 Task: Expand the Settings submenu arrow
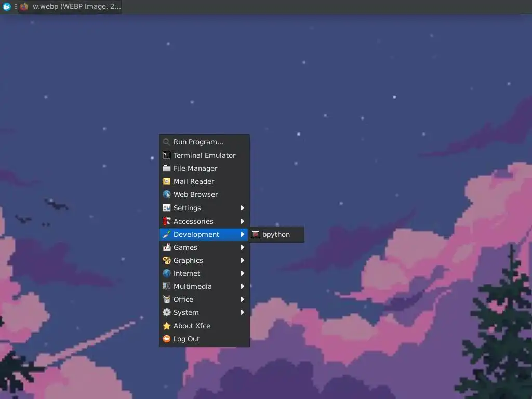click(x=242, y=208)
